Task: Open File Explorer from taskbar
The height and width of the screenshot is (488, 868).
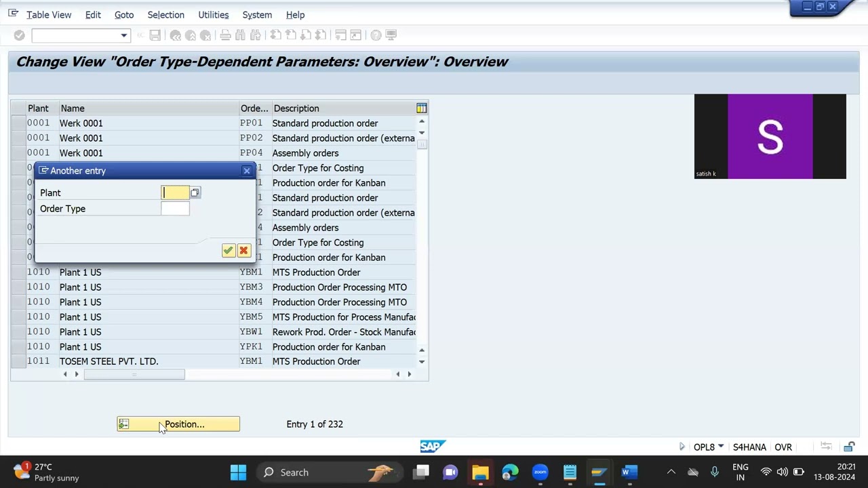Action: point(480,472)
